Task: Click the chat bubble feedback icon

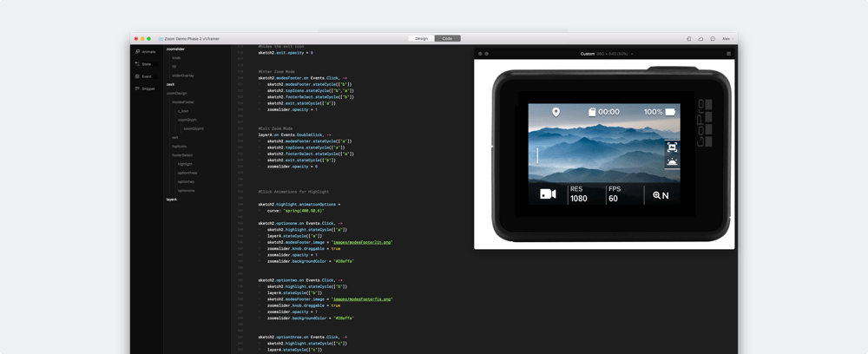Action: coord(713,39)
